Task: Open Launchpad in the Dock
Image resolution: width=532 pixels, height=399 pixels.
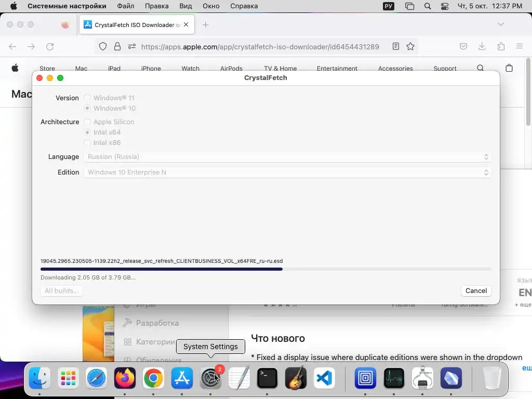Action: pos(68,378)
